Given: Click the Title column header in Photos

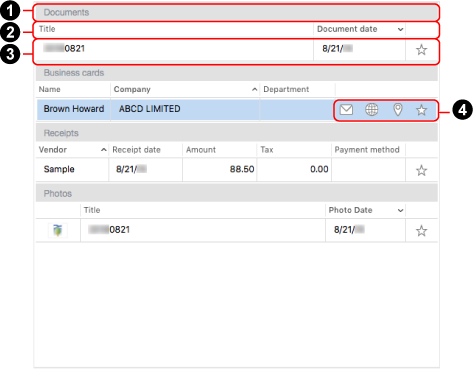Looking at the screenshot, I should pos(203,210).
